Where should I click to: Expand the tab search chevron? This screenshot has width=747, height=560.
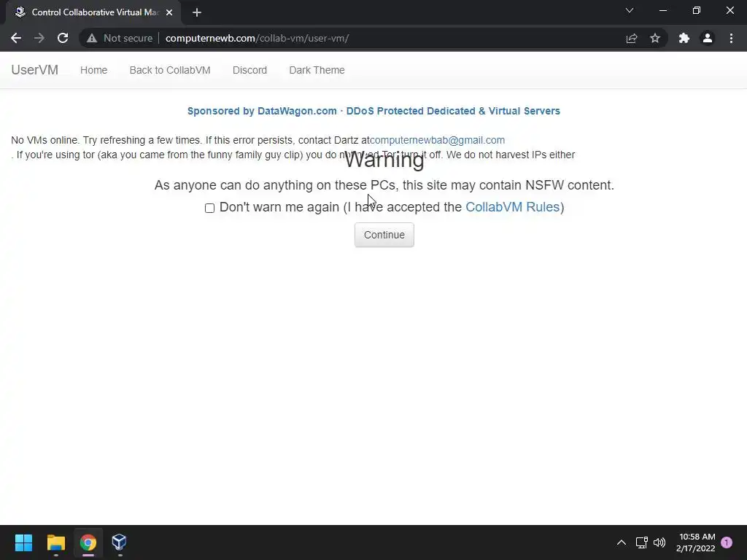pos(630,10)
